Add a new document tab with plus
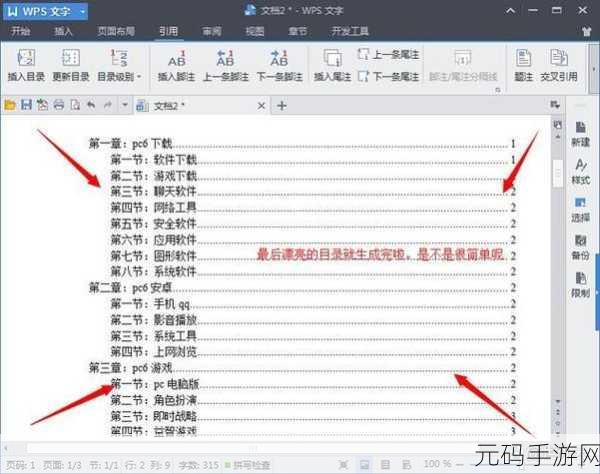 [x=282, y=106]
